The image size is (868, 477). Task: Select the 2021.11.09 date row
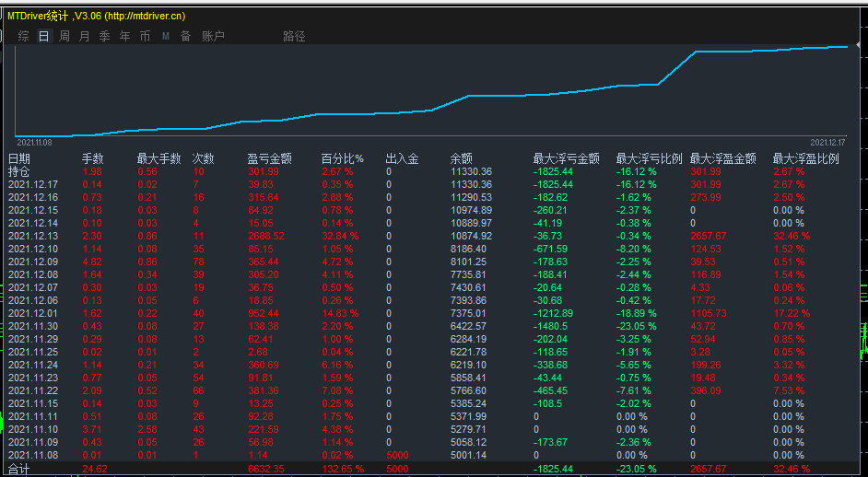pyautogui.click(x=33, y=442)
